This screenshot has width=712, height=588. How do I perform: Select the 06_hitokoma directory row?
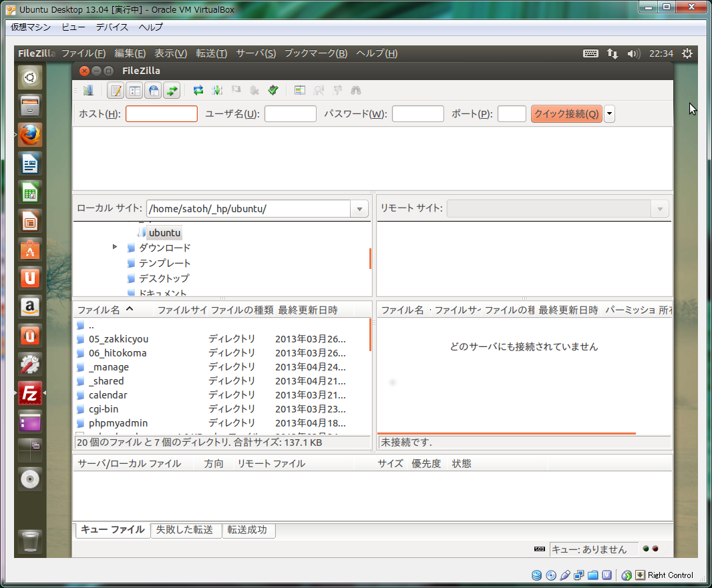pos(222,353)
